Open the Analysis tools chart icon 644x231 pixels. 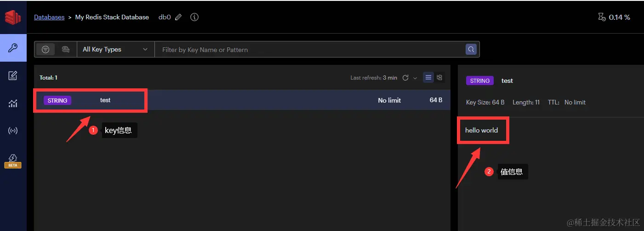(13, 104)
